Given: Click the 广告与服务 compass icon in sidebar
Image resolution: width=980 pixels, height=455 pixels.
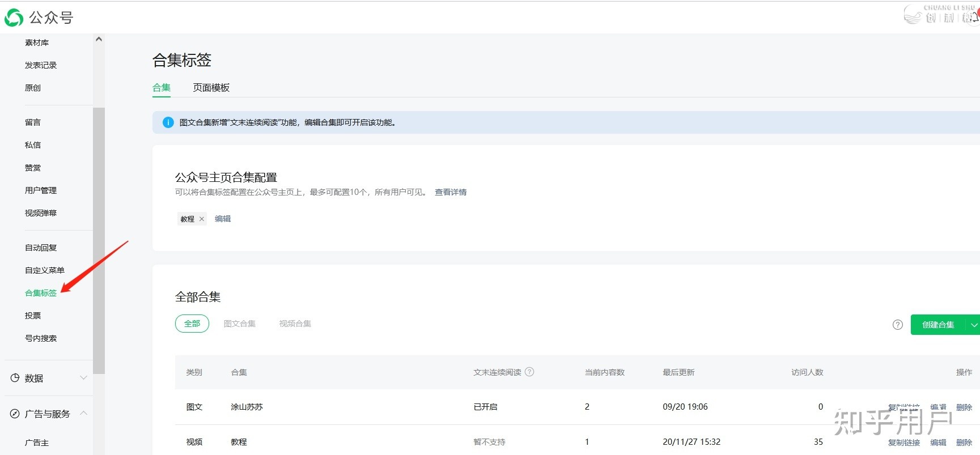Looking at the screenshot, I should [x=15, y=414].
